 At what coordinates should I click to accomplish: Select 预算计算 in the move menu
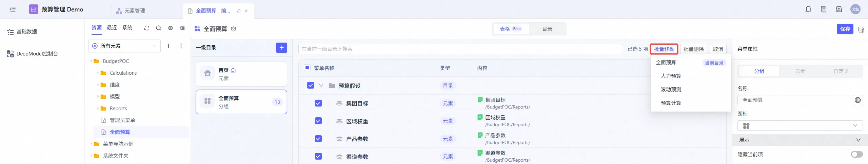click(671, 103)
